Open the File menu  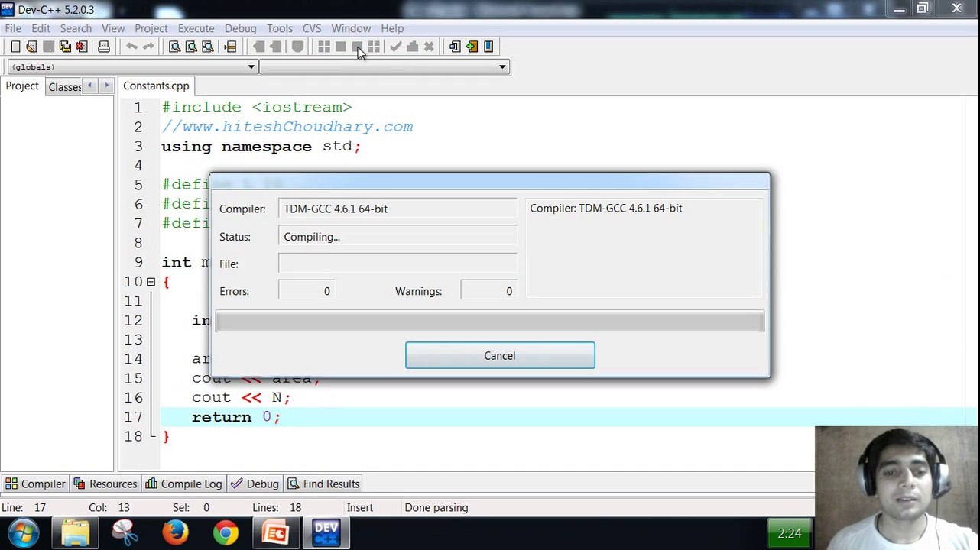(x=13, y=28)
